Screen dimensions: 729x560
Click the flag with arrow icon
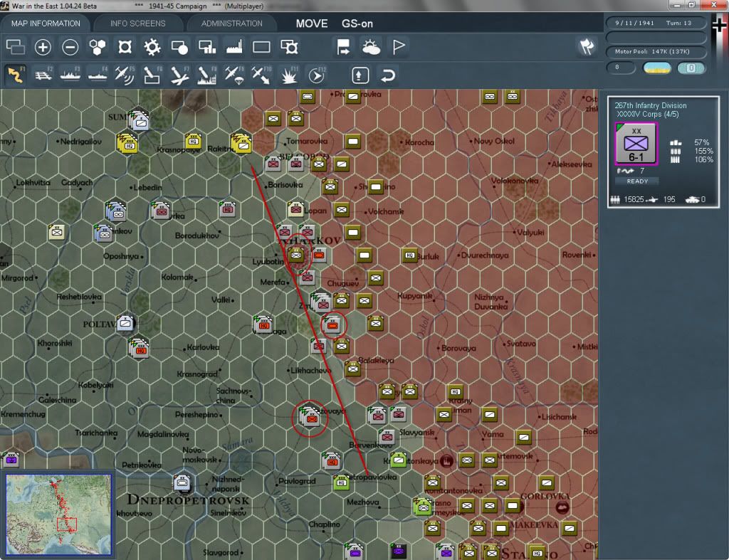(x=344, y=47)
